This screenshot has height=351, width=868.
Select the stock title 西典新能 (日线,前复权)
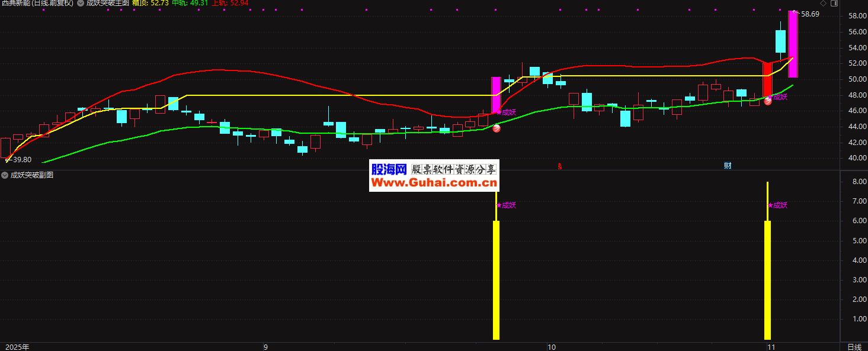coord(37,3)
